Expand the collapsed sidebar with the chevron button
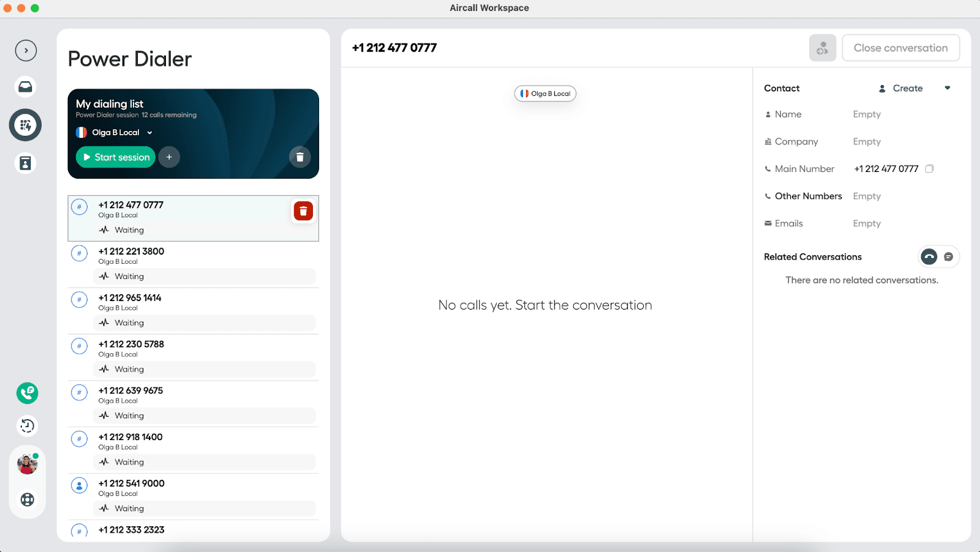The image size is (980, 552). point(26,51)
